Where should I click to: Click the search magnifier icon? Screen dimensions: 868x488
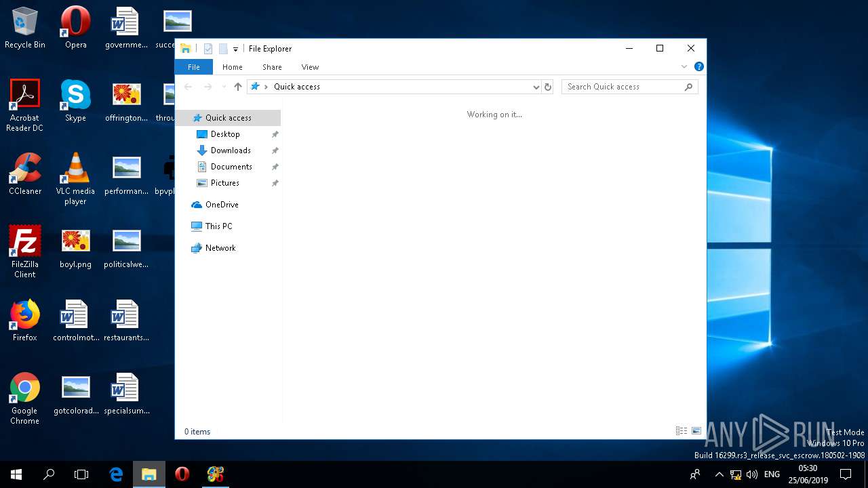click(x=688, y=87)
